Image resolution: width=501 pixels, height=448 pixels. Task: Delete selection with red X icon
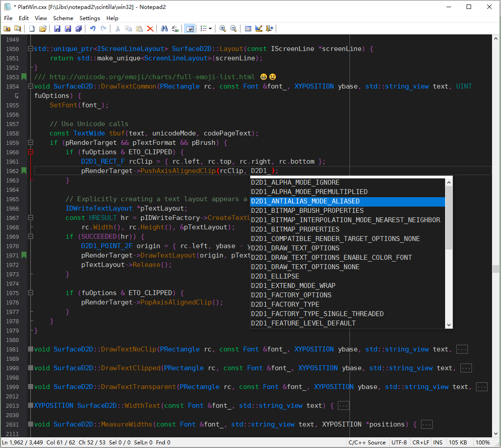[150, 29]
